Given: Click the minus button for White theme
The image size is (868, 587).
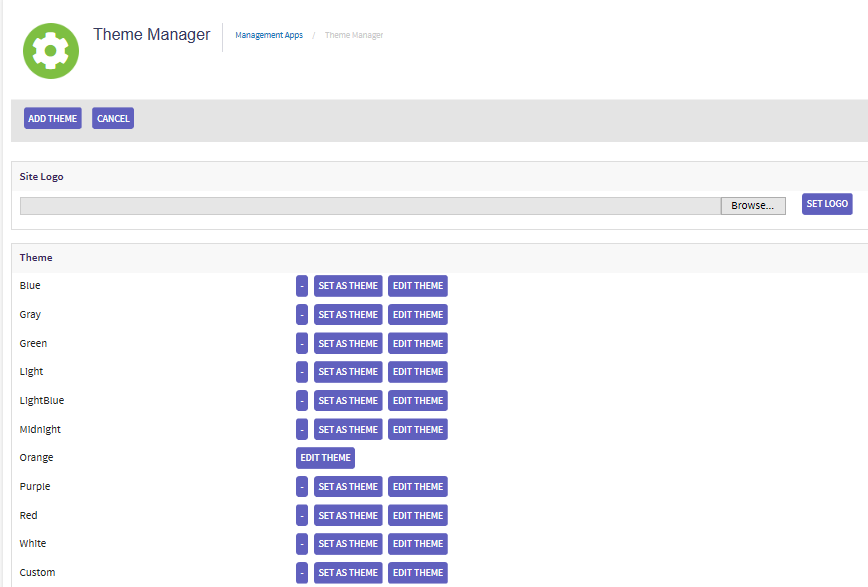Looking at the screenshot, I should click(x=302, y=544).
